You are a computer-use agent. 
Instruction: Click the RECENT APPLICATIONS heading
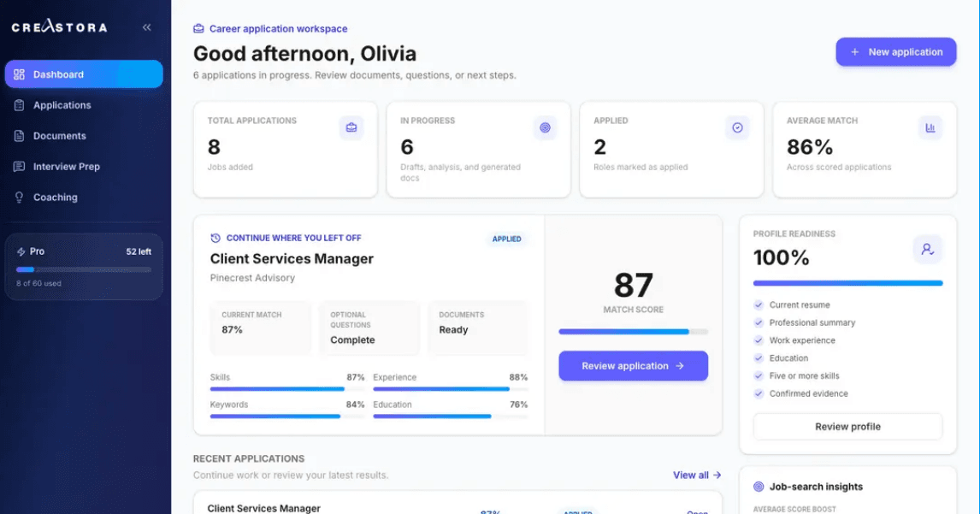pos(249,458)
